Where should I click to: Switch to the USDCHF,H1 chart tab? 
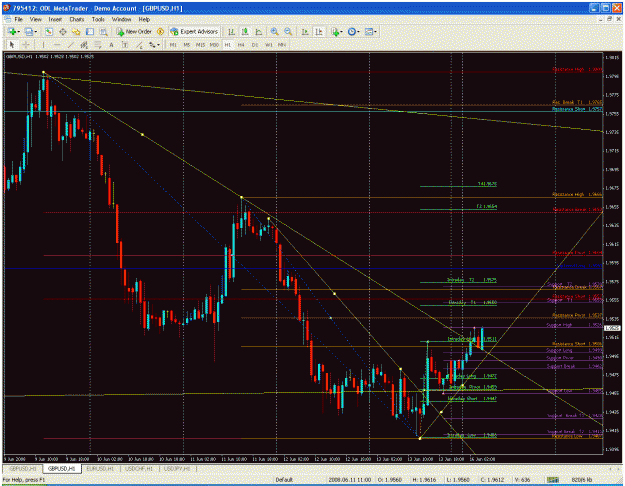click(x=139, y=468)
